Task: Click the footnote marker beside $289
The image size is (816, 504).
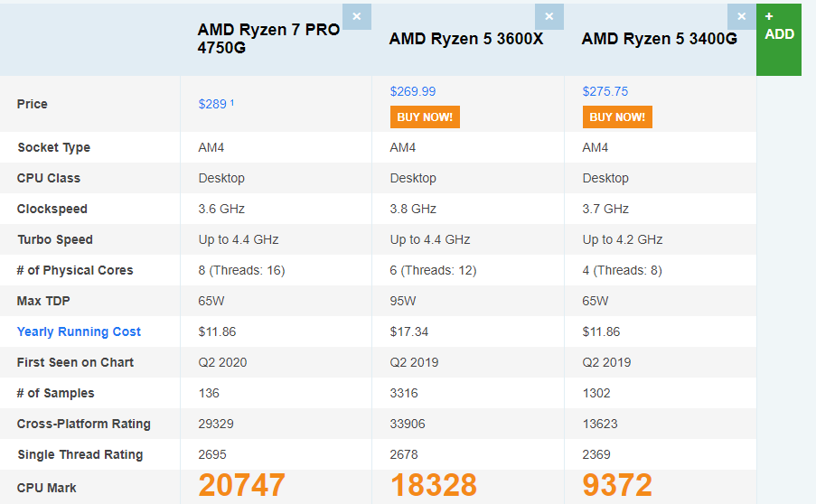Action: pos(232,102)
